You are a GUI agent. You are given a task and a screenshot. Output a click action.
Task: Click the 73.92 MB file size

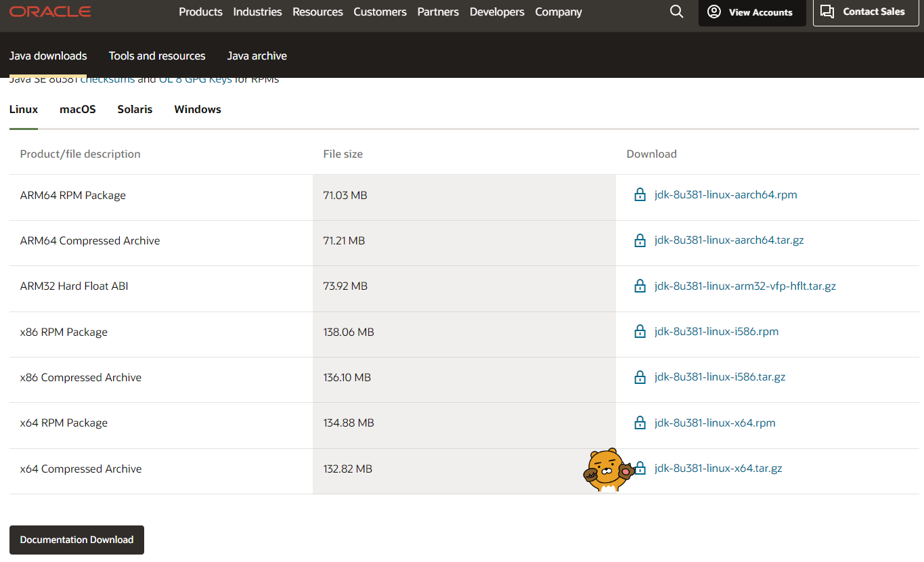pyautogui.click(x=345, y=286)
